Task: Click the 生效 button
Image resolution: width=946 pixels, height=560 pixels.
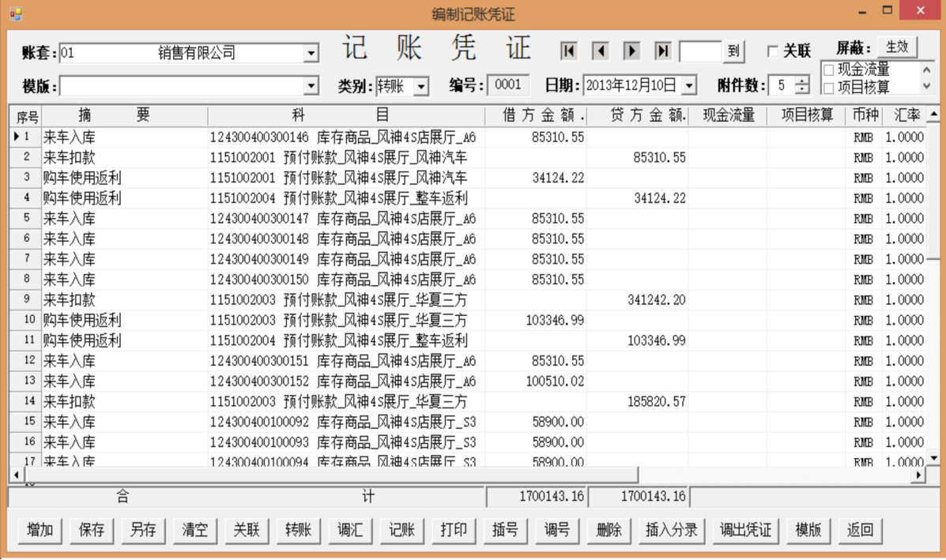Action: [896, 47]
